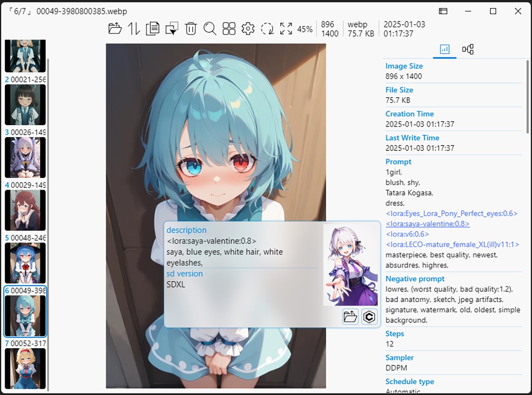Click the Prompt heading

coord(398,162)
